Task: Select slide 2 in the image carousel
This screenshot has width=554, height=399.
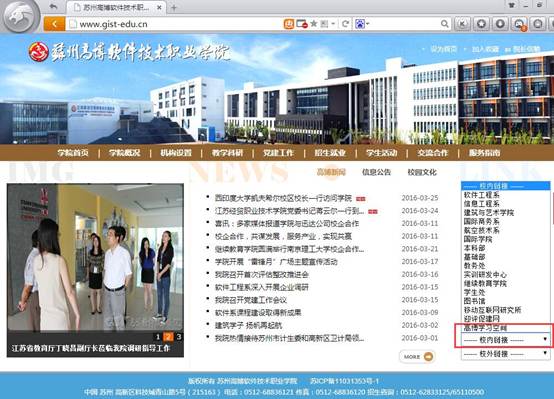Action: (x=169, y=337)
